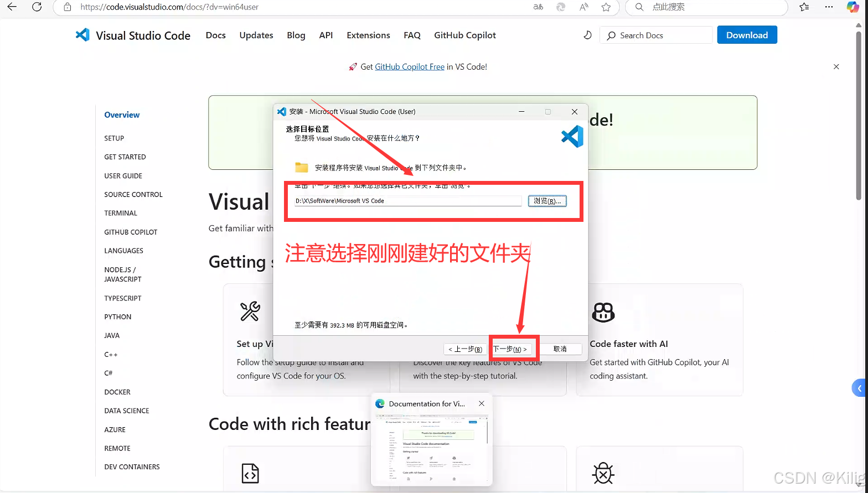Viewport: 868px width, 493px height.
Task: Click the browser back arrow
Action: point(12,7)
